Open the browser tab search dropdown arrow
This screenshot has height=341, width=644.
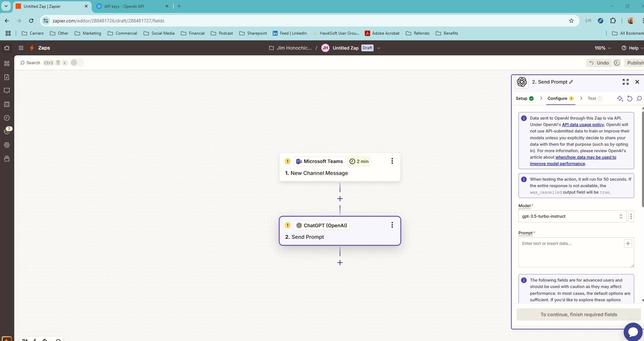coord(6,6)
